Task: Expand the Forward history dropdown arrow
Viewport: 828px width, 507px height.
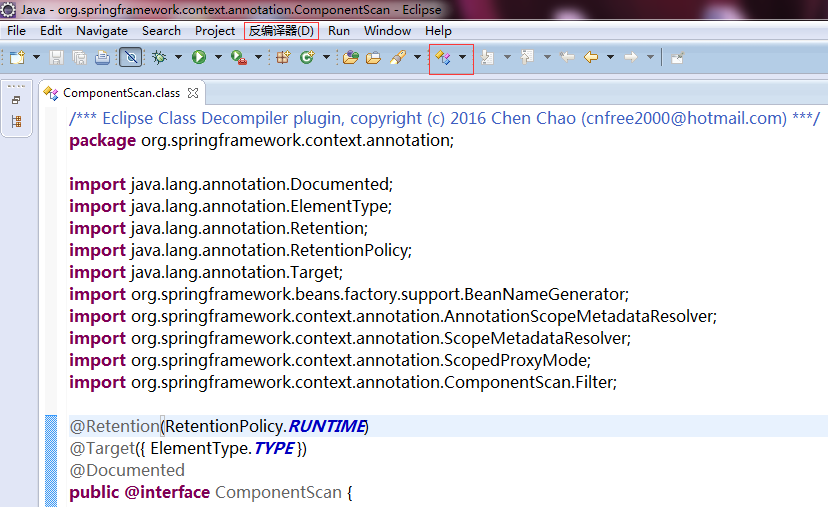Action: [x=650, y=57]
